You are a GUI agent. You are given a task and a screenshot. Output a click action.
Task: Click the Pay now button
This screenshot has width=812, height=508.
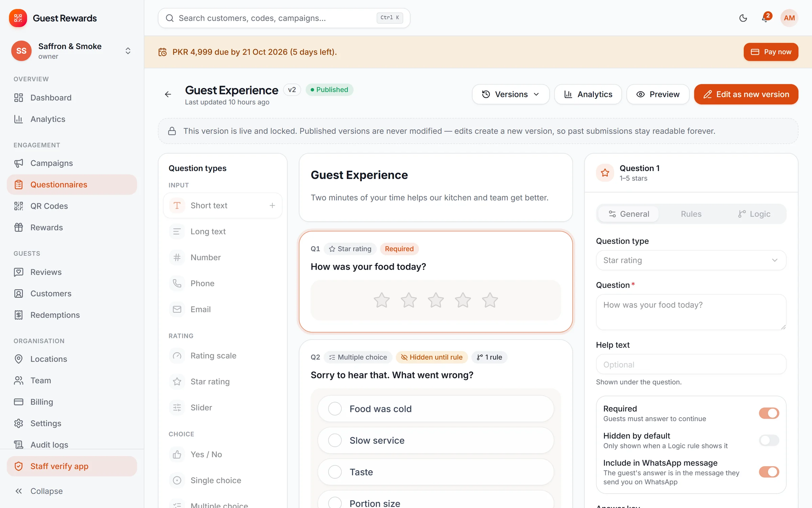(771, 52)
